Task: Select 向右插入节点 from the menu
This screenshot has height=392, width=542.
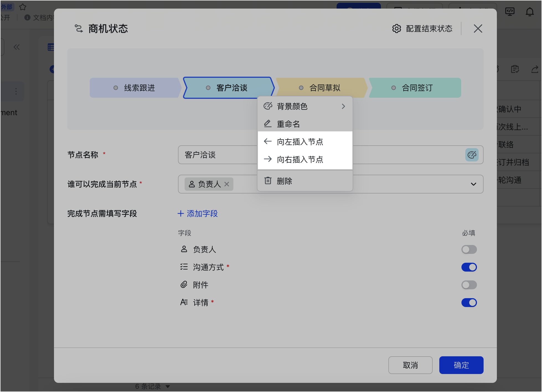Action: point(300,159)
